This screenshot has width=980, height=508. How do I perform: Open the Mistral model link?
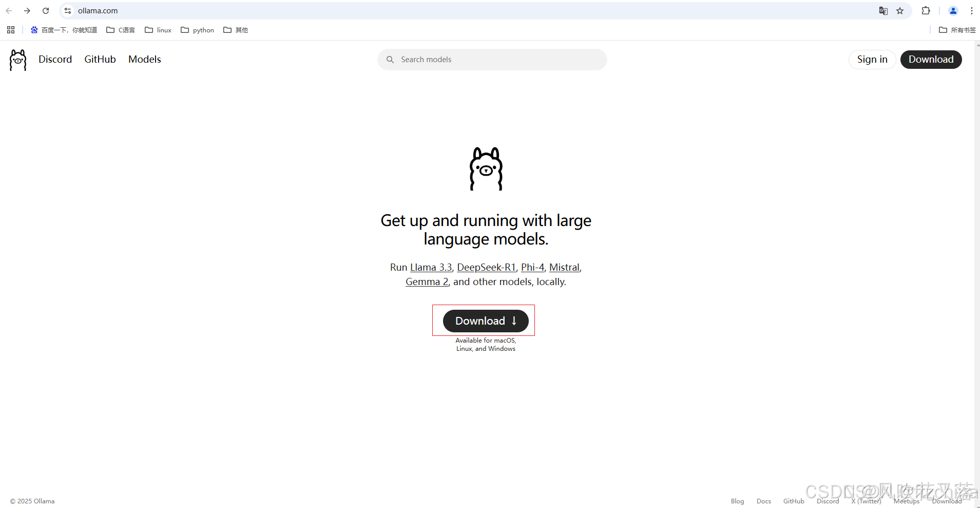click(x=564, y=267)
